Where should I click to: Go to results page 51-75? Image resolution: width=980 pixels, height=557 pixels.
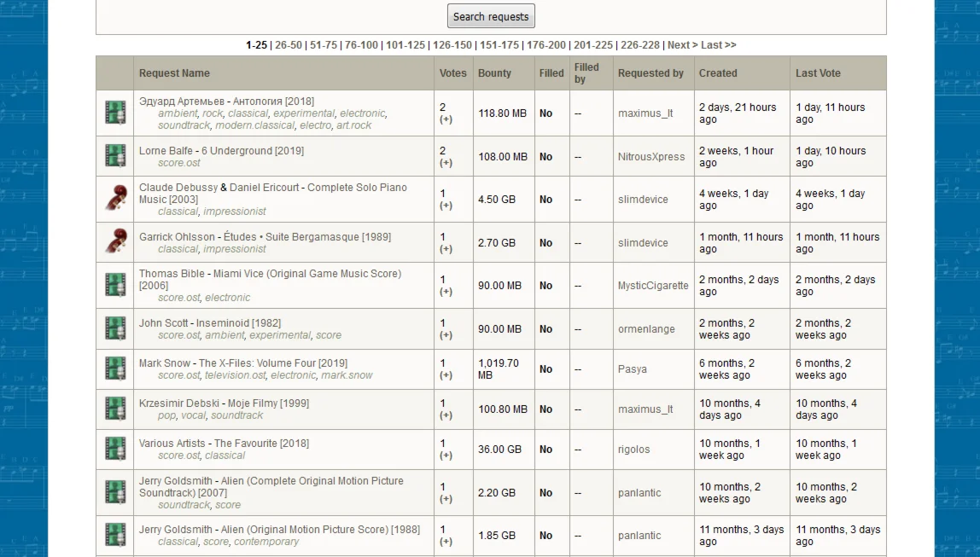324,45
